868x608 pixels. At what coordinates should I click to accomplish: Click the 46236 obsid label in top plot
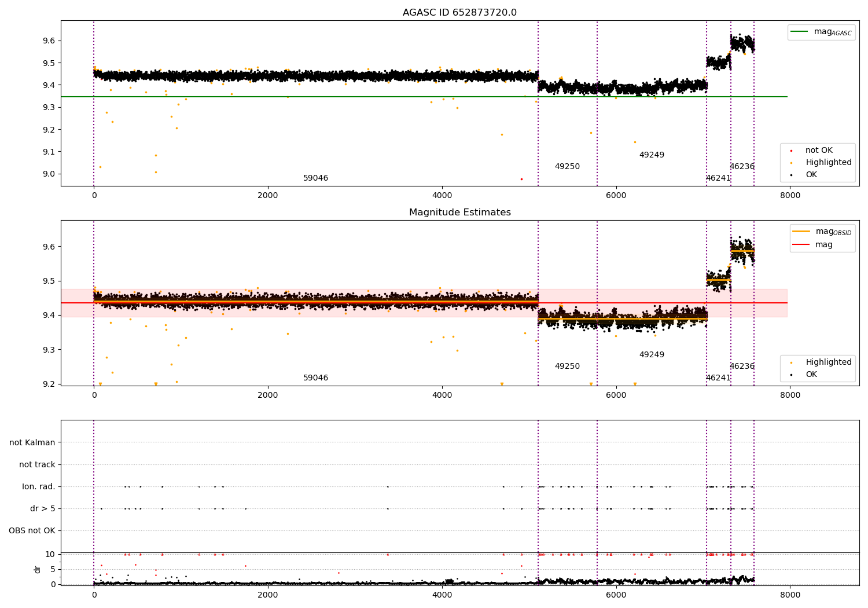coord(742,167)
